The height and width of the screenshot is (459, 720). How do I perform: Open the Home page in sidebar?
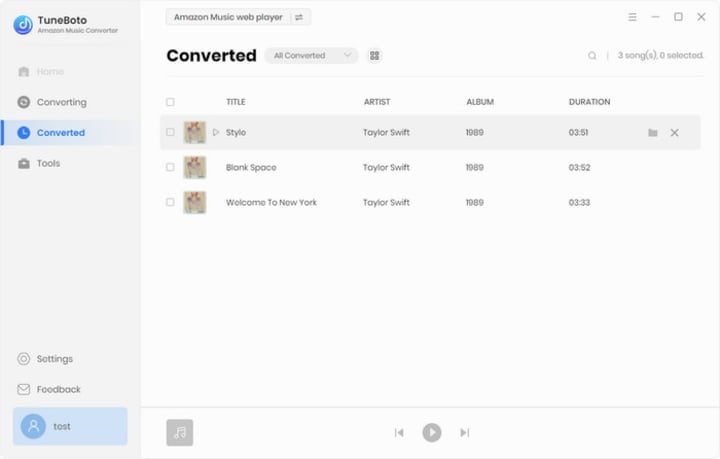click(41, 72)
